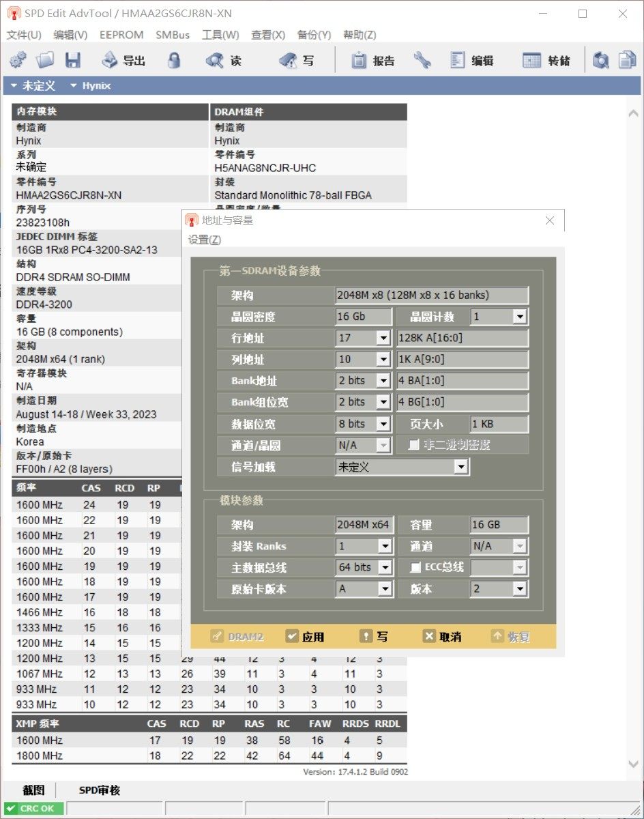This screenshot has height=819, width=644.
Task: Save using the floppy disk icon
Action: (x=72, y=60)
